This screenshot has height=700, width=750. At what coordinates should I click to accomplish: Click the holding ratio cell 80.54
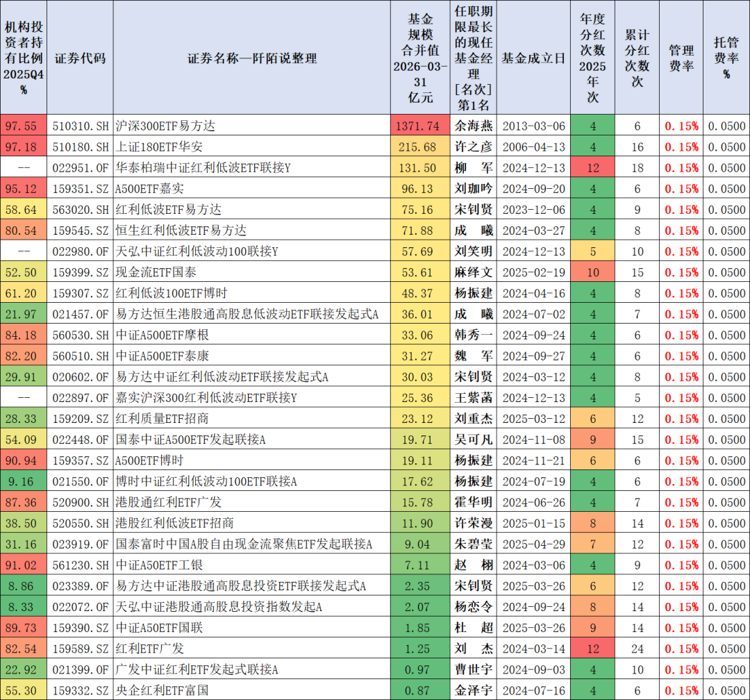pos(24,230)
